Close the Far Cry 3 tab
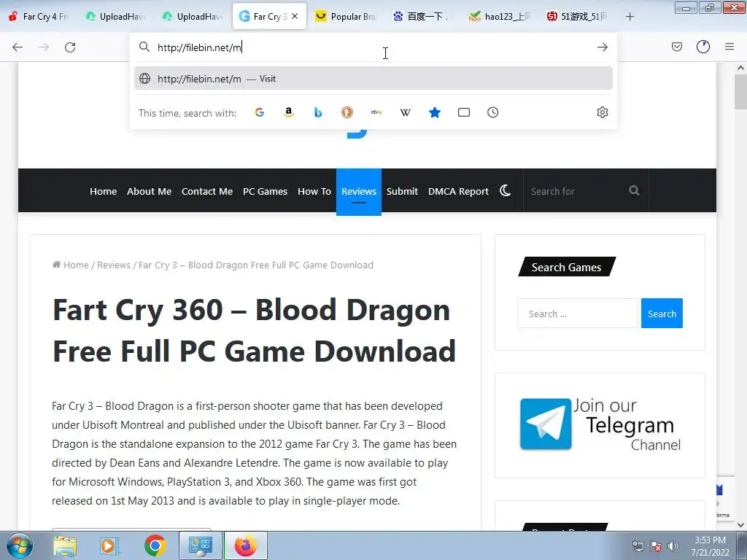747x560 pixels. [295, 16]
